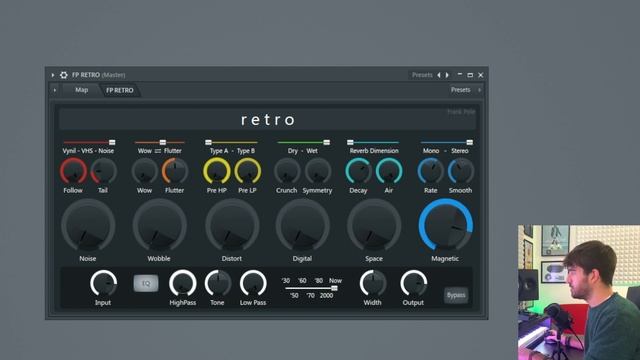Click the arrow right of tab-row Presets
640x360 pixels.
(479, 90)
